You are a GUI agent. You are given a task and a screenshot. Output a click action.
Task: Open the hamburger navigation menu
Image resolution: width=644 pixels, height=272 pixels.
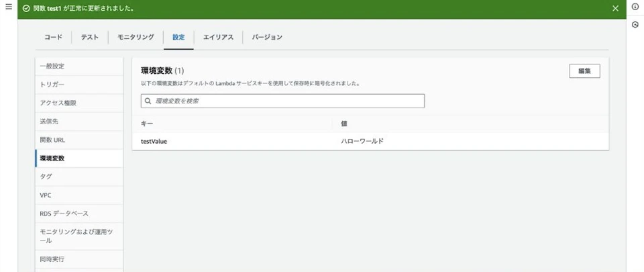(x=9, y=7)
